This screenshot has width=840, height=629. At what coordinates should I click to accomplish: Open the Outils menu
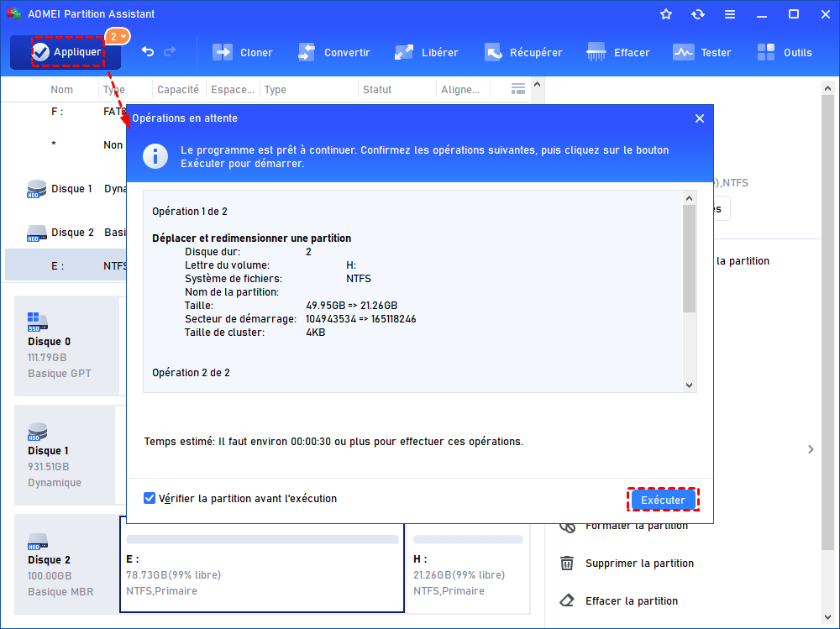(785, 53)
